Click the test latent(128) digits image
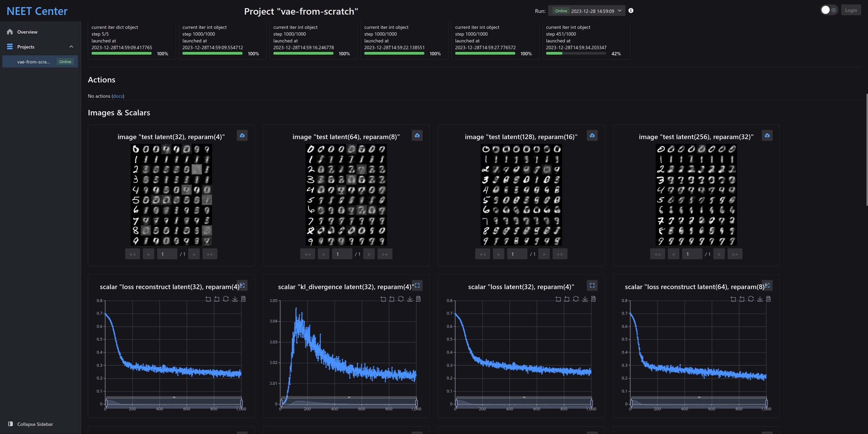Viewport: 868px width, 434px height. coord(521,195)
